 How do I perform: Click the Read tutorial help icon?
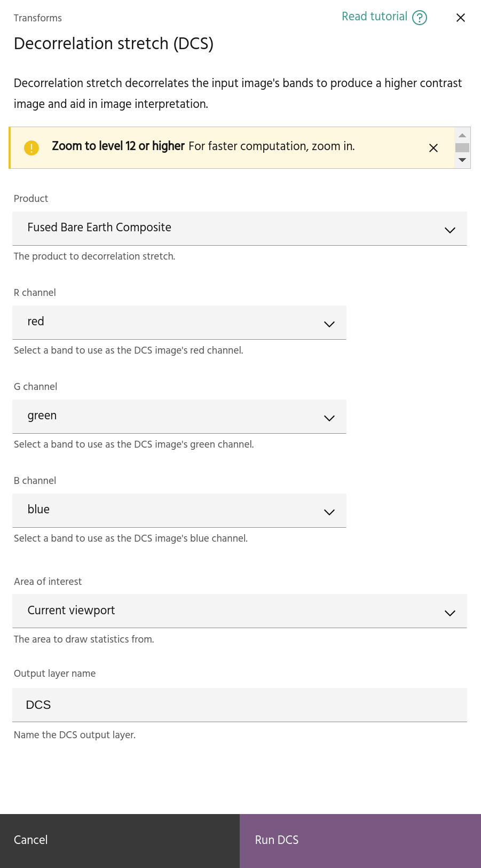[420, 18]
